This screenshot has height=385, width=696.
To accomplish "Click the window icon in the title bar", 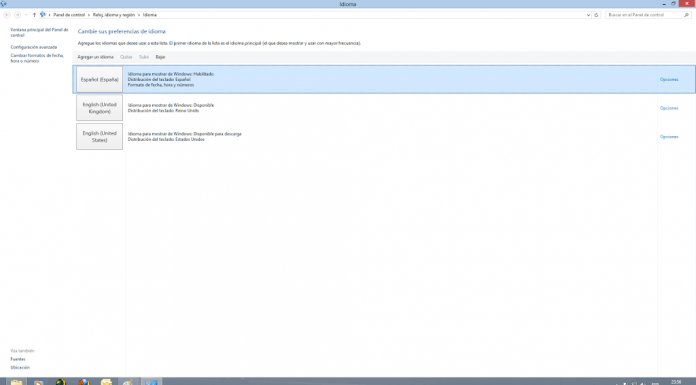I will pyautogui.click(x=4, y=4).
